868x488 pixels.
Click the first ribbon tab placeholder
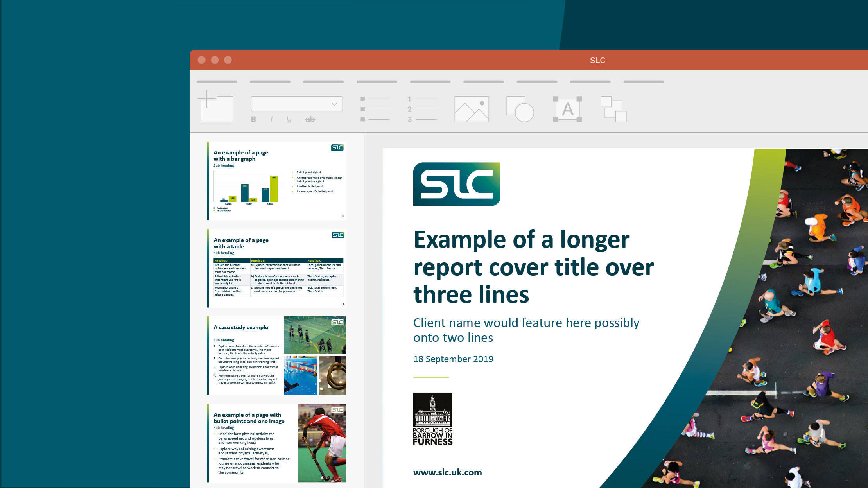[x=217, y=82]
